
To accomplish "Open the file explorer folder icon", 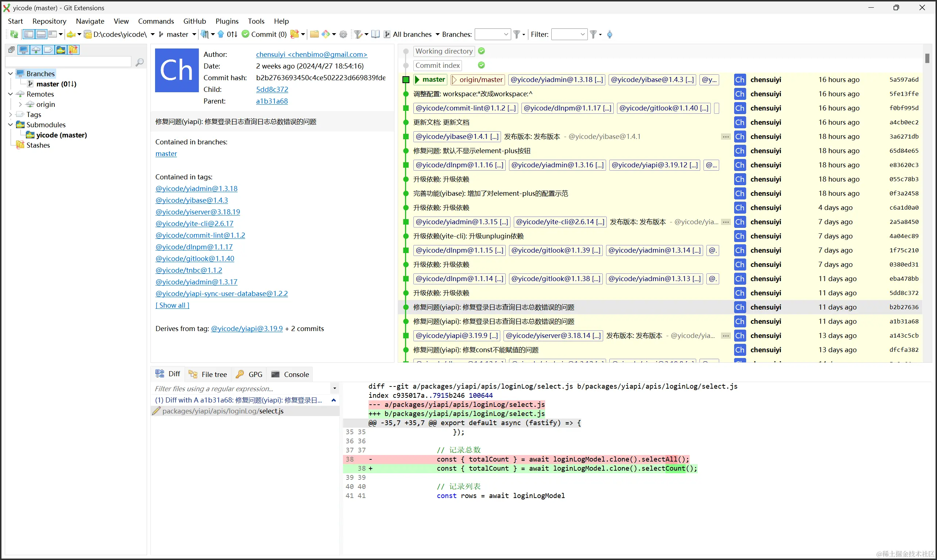I will [314, 34].
